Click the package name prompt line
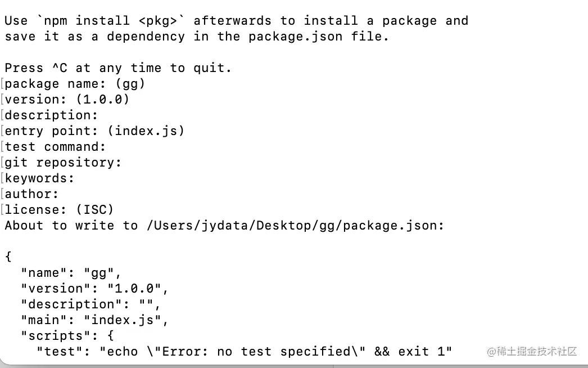Viewport: 588px width, 368px height. [x=75, y=84]
